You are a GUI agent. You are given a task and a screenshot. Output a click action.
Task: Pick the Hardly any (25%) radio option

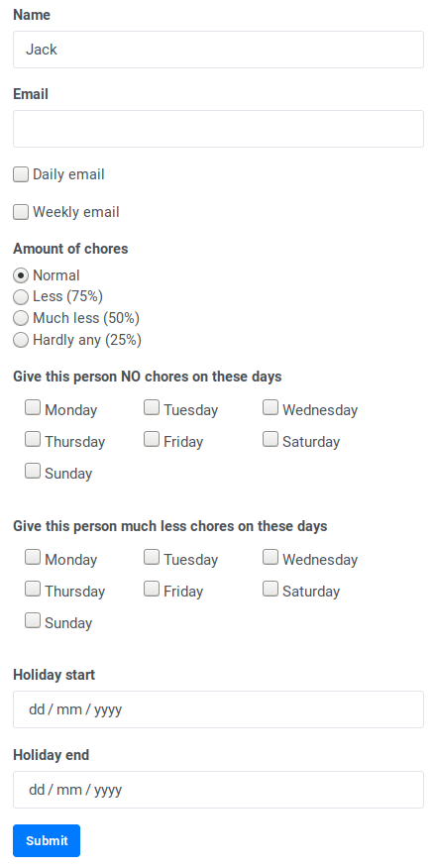point(21,340)
